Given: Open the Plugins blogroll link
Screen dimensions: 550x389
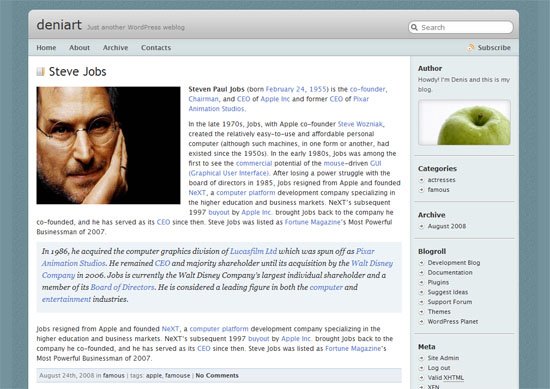Looking at the screenshot, I should [x=438, y=282].
